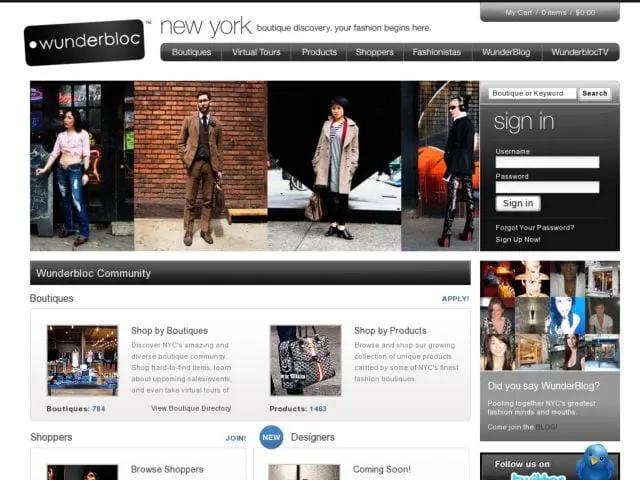Click the Browse Shoppers heading
640x480 pixels.
[167, 469]
